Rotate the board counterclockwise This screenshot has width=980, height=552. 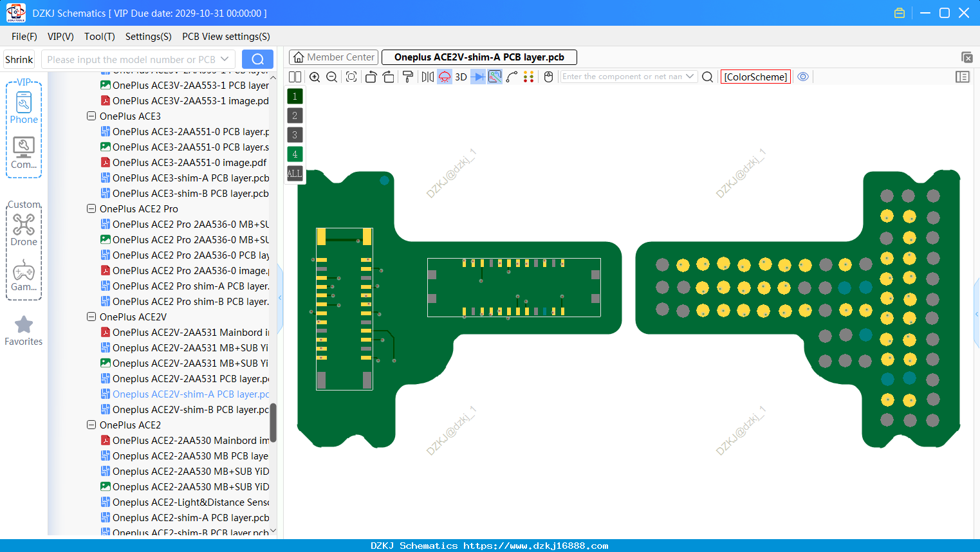tap(371, 77)
